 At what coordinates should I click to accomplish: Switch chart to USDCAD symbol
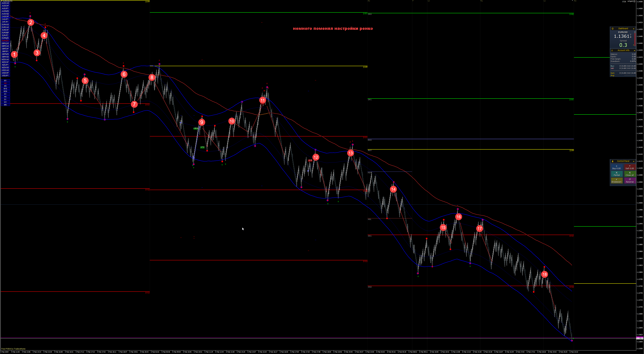coord(5,70)
